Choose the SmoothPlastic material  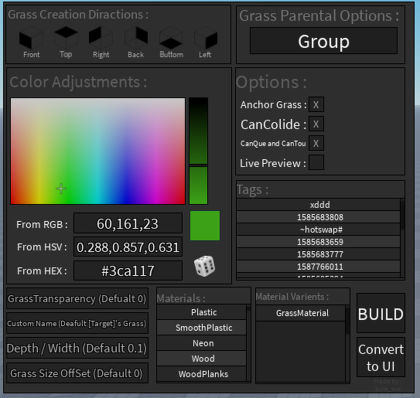[x=202, y=328]
